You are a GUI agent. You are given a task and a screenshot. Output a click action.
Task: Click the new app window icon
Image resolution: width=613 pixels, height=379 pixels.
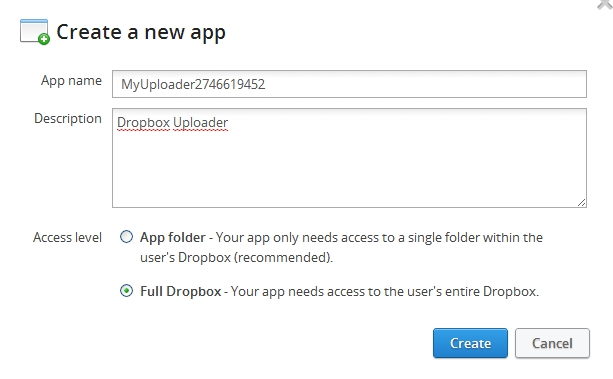(35, 32)
